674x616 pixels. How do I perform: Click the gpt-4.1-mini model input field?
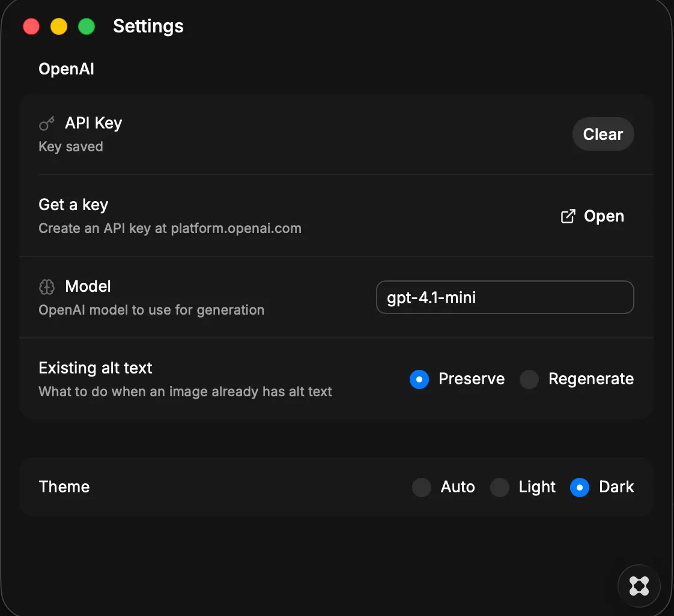[x=505, y=297]
